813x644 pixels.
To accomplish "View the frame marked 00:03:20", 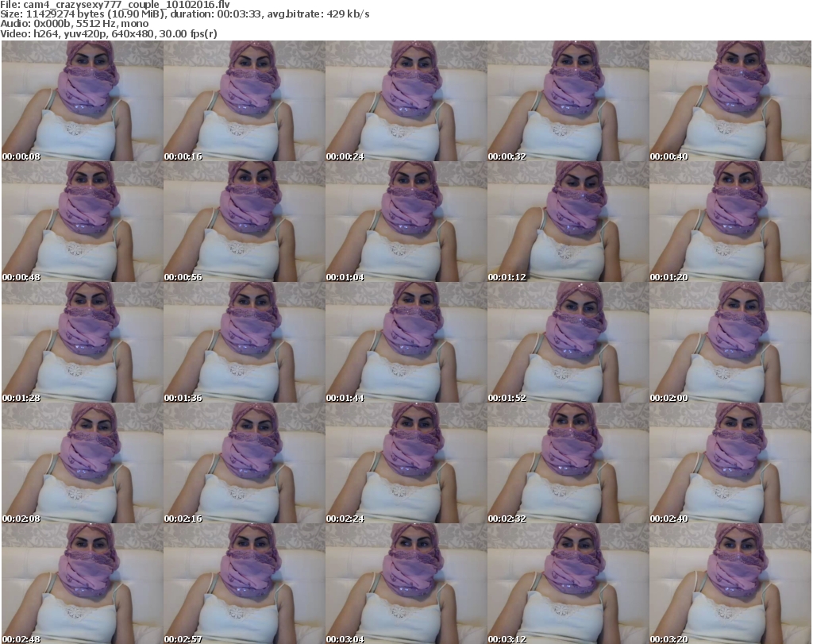I will click(730, 584).
